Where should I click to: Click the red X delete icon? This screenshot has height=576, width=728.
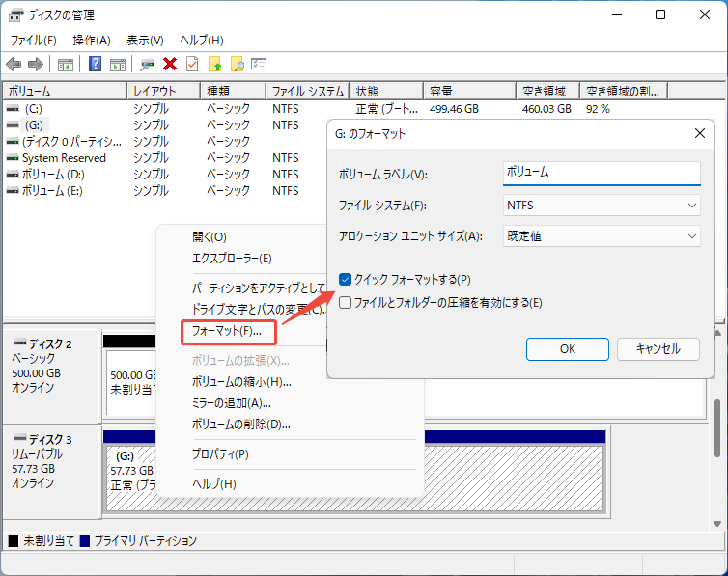[x=170, y=64]
